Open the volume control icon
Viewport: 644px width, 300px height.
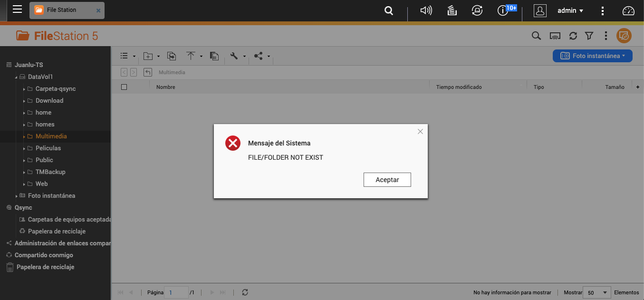[x=426, y=10]
